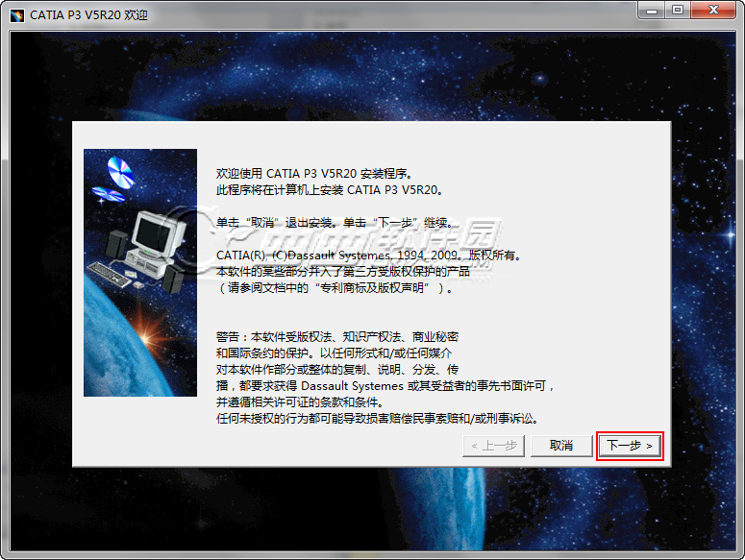Viewport: 745px width, 560px height.
Task: Click the title bar text CATIA P3 V5R20 欢迎
Action: point(88,15)
